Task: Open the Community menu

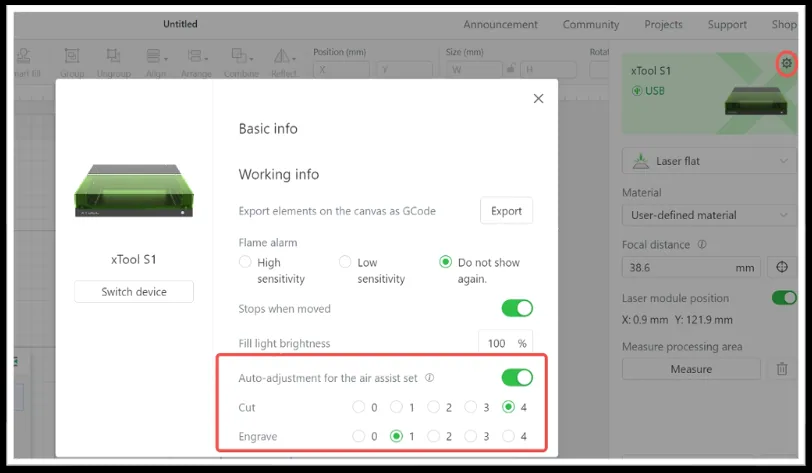Action: (590, 24)
